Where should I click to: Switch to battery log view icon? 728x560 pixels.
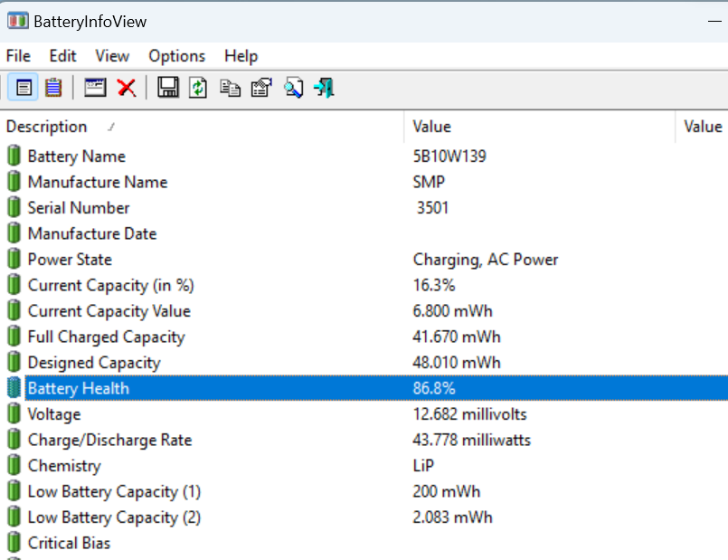pyautogui.click(x=53, y=87)
